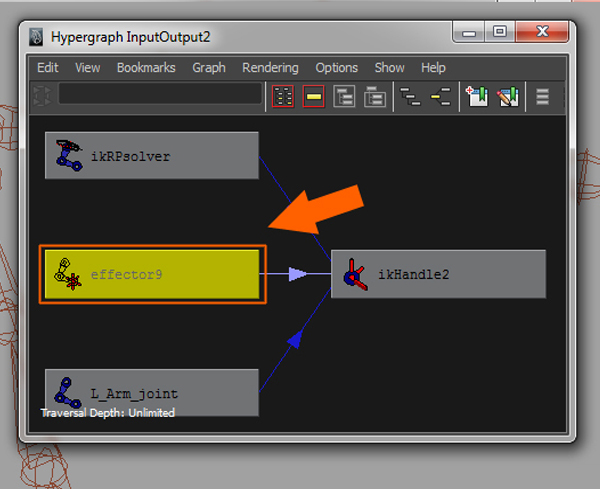Viewport: 600px width, 489px height.
Task: Click the Hypergraph window title icon
Action: [36, 37]
